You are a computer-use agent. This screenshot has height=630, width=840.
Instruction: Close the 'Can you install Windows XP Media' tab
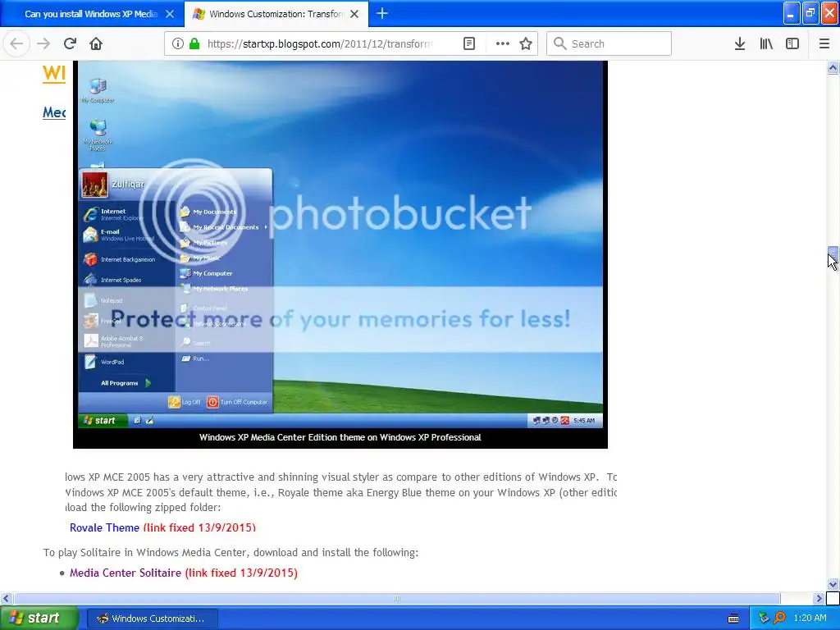point(170,14)
